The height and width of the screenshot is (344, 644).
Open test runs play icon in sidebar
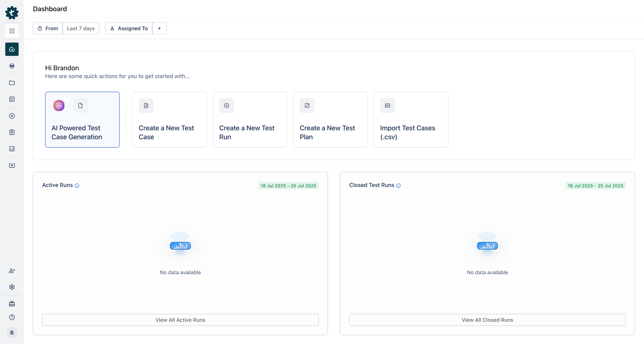pyautogui.click(x=12, y=116)
